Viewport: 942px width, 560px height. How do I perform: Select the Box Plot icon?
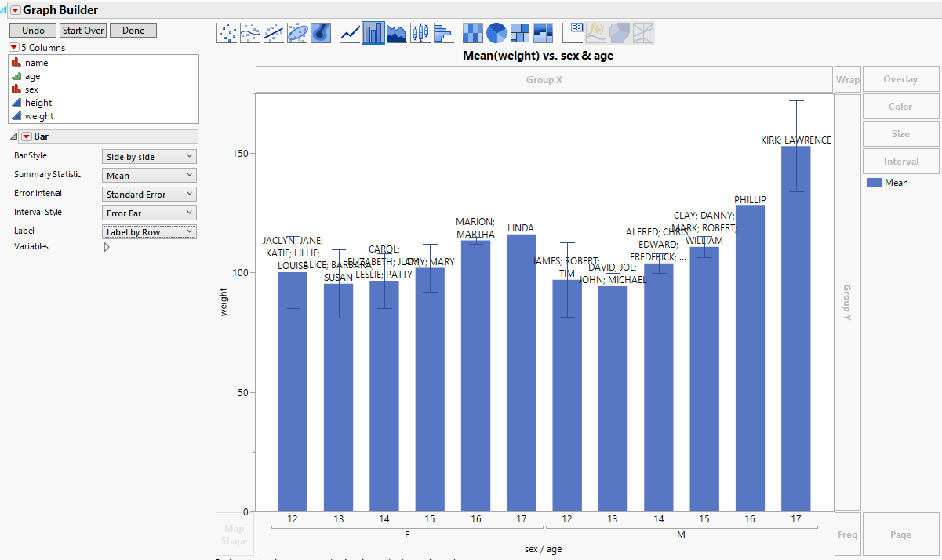[420, 33]
